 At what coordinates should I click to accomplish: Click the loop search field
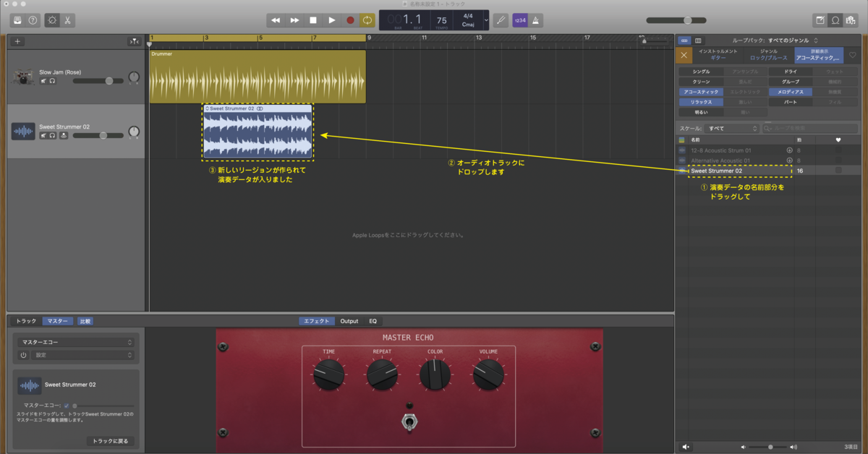point(811,128)
